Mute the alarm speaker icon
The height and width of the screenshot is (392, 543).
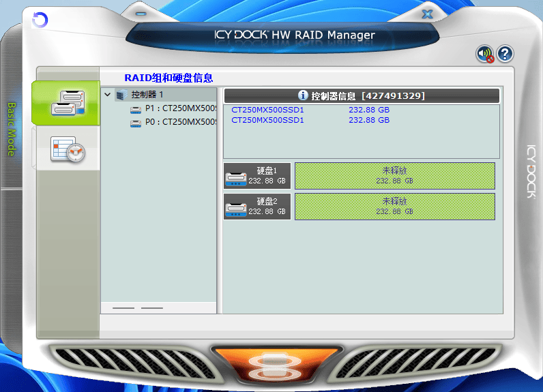[485, 54]
